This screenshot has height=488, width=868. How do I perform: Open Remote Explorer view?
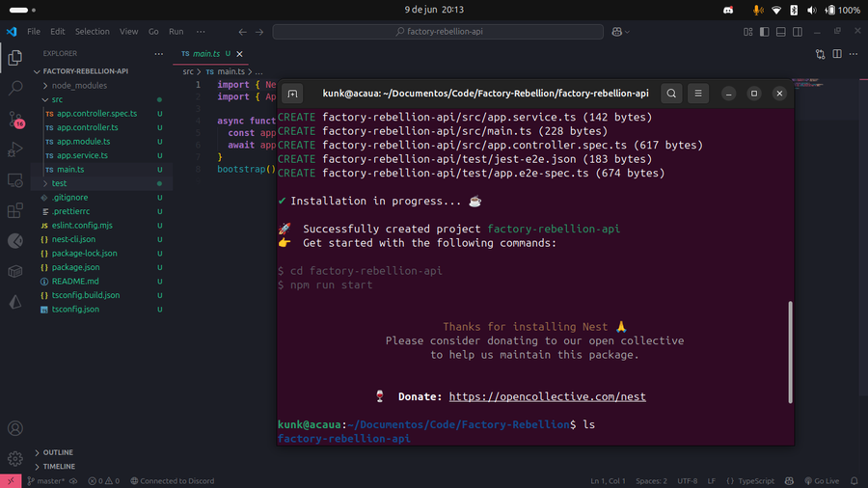coord(14,180)
